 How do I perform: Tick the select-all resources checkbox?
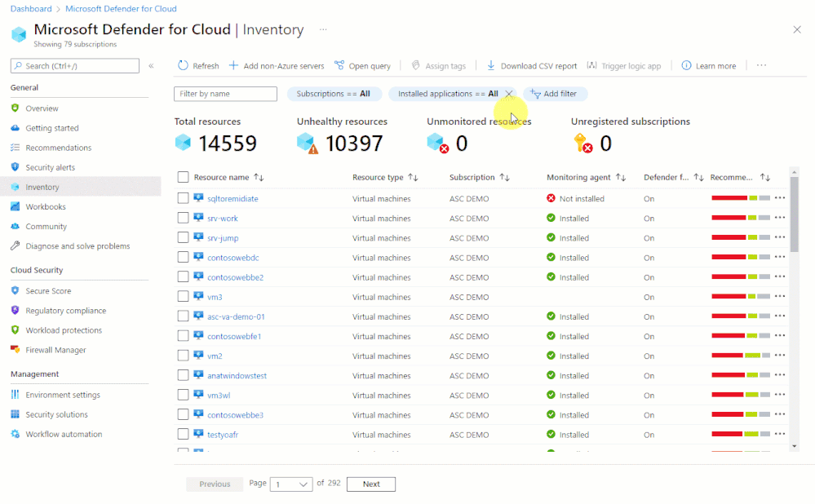pos(183,177)
